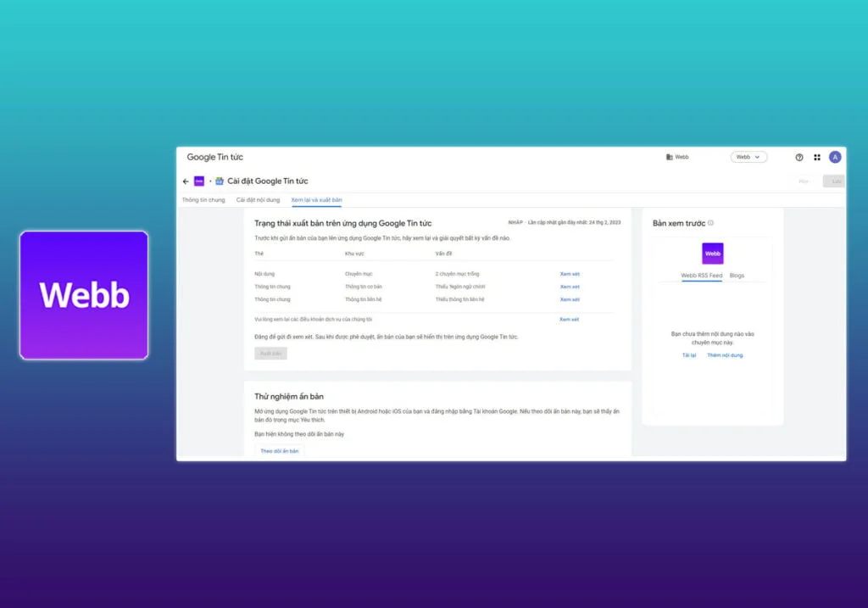Click the Google News icon before "Cài đặt Google Tin tức"
868x608 pixels.
(x=220, y=181)
